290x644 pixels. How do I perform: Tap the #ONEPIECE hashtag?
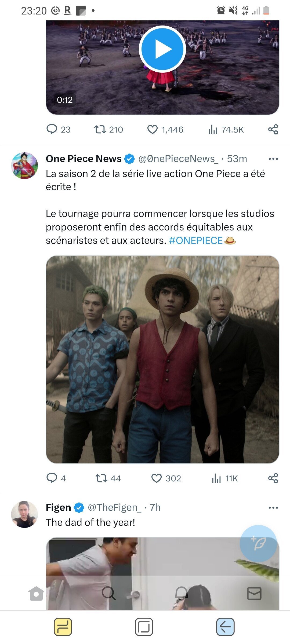[196, 240]
